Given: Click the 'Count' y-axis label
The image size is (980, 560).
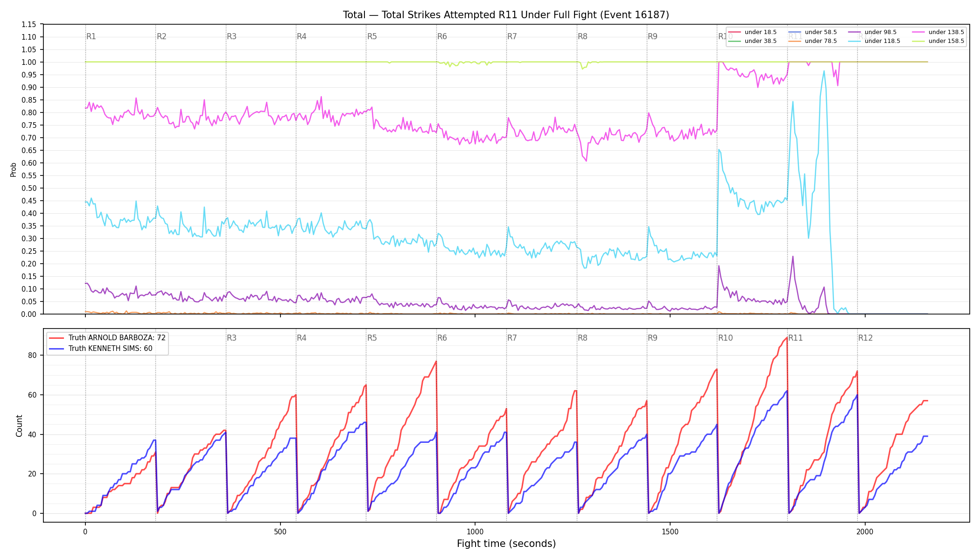Looking at the screenshot, I should [19, 426].
